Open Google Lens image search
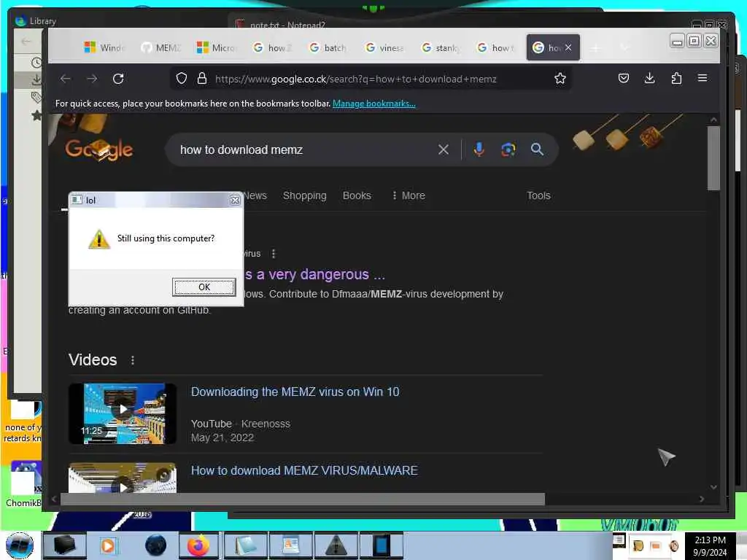 tap(508, 149)
